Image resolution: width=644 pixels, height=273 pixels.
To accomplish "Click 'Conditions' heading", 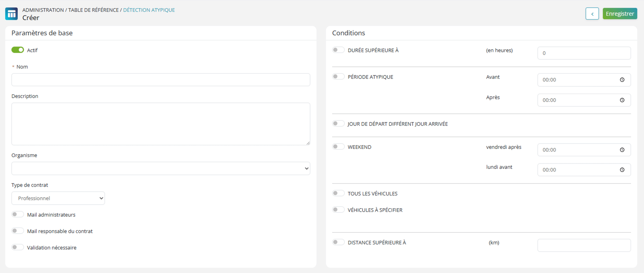I will pos(349,33).
